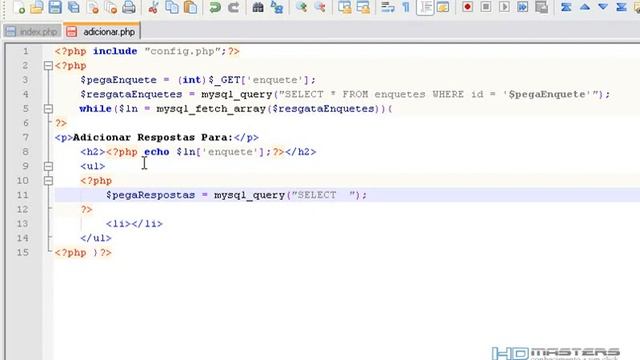This screenshot has height=360, width=640.
Task: Save the current file with the floppy icon
Action: coord(55,7)
